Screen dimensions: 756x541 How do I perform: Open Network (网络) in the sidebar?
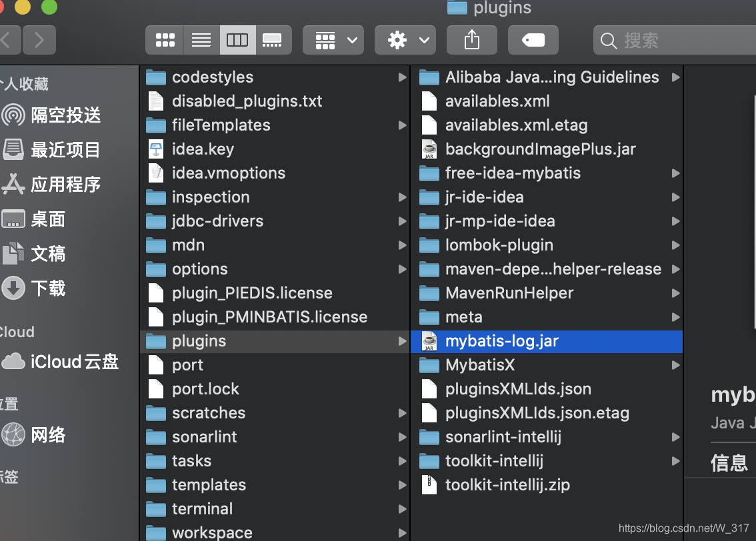coord(34,436)
